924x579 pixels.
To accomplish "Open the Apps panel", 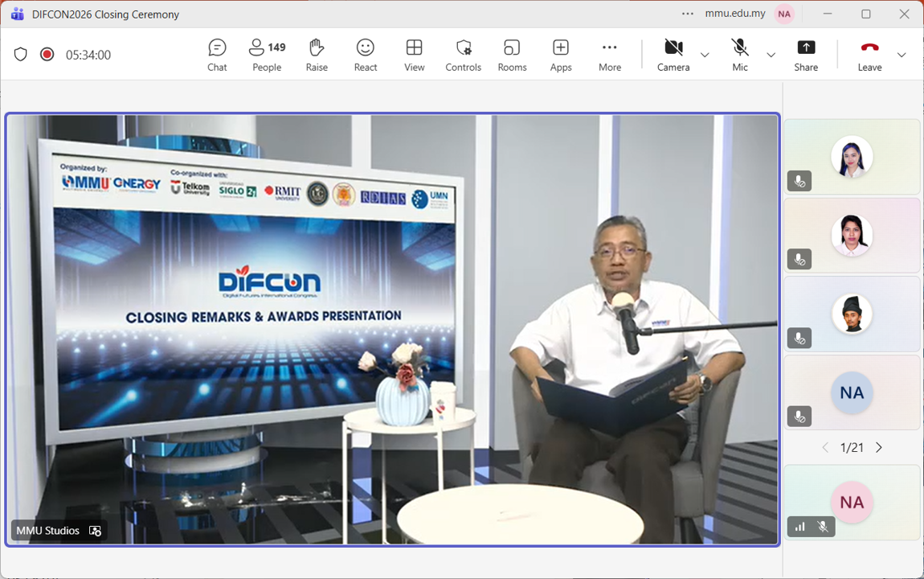I will (x=561, y=55).
